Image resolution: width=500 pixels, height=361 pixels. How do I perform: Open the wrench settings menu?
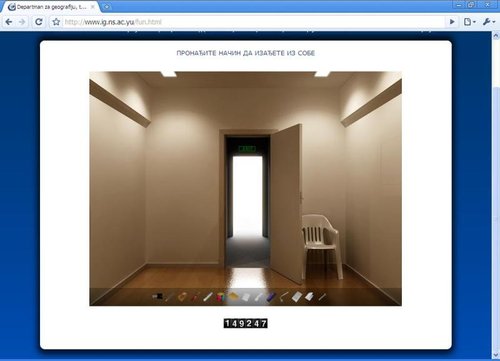pos(488,22)
